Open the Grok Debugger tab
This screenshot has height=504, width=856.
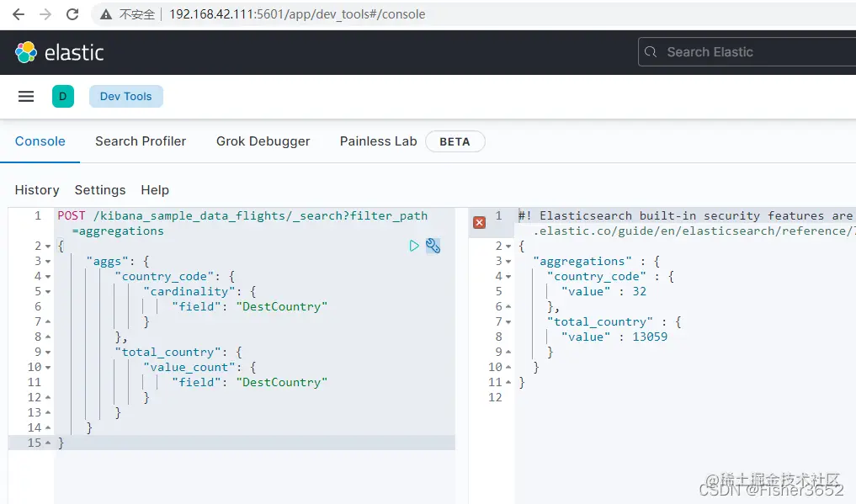263,141
